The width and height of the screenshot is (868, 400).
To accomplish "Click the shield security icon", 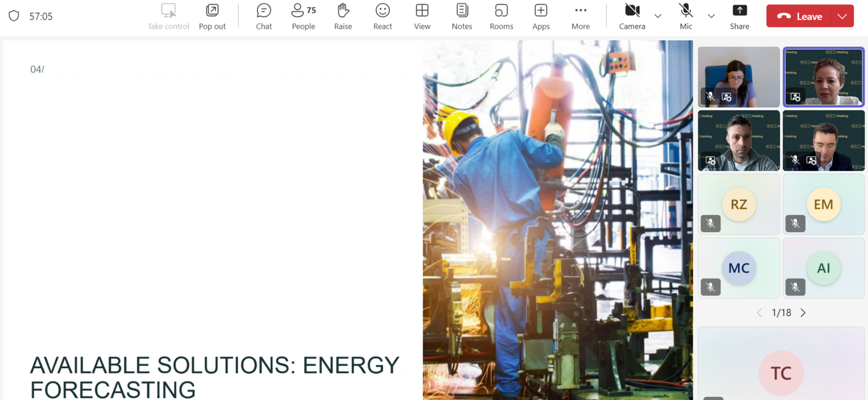I will (14, 16).
